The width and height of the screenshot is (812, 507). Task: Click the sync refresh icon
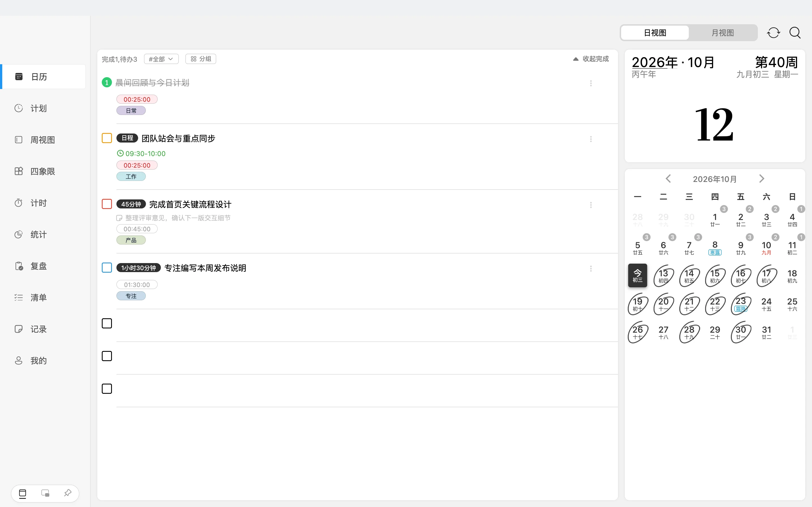coord(773,33)
